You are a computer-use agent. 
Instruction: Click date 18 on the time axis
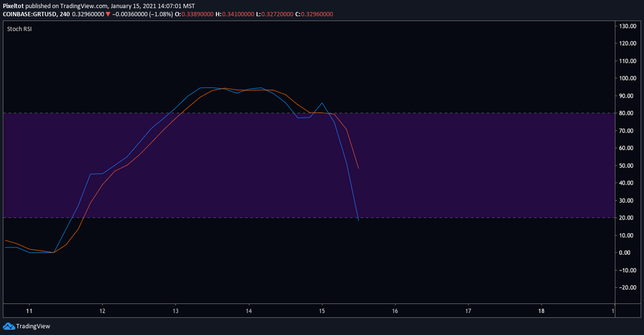click(x=541, y=310)
